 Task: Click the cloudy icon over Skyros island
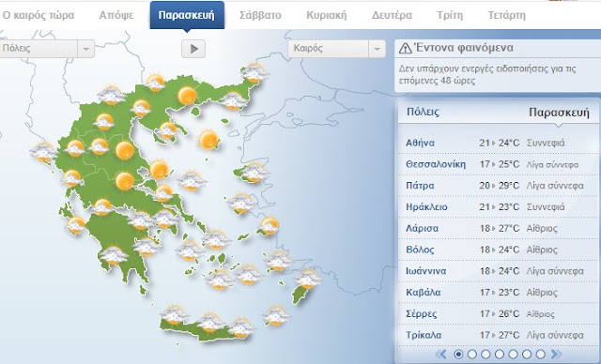point(192,181)
